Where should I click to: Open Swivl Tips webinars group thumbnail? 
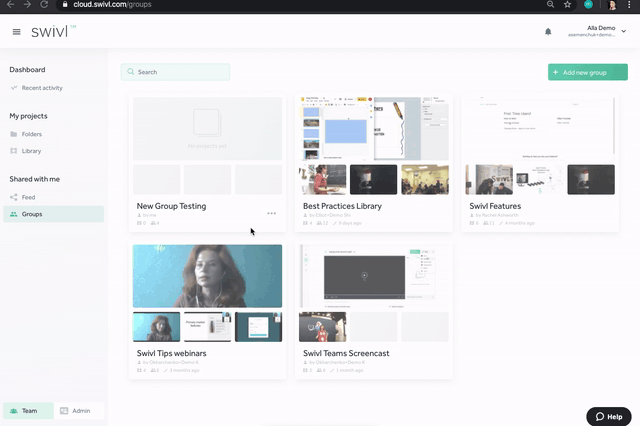pos(207,276)
